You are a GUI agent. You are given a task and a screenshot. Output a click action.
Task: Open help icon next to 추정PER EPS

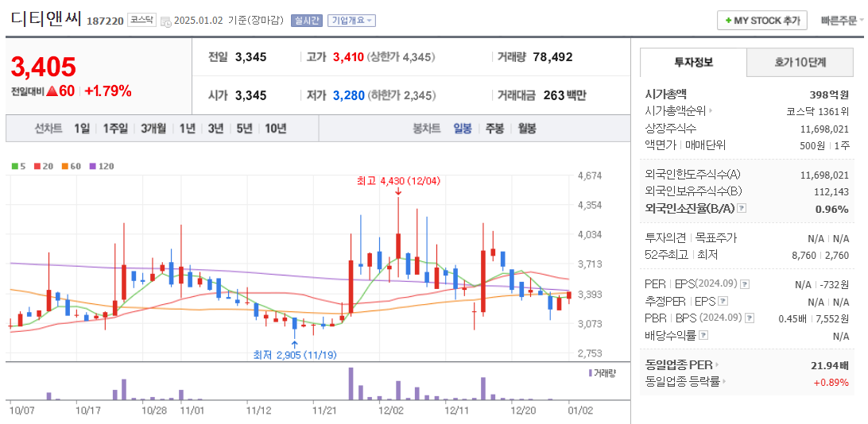(723, 301)
